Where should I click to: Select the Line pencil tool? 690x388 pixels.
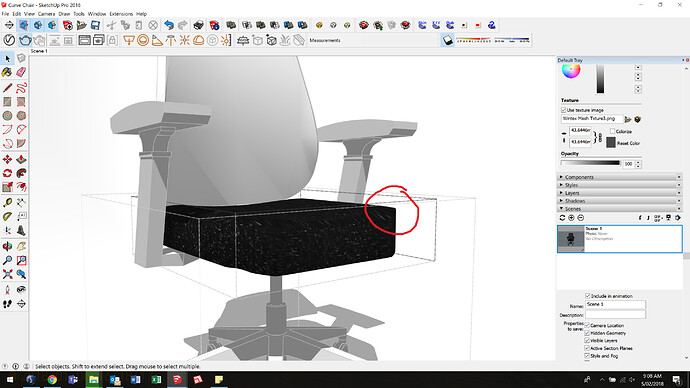tap(7, 88)
